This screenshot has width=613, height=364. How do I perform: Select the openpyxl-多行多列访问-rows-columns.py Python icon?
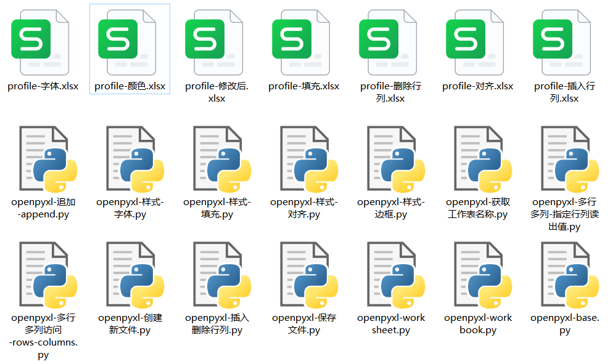(48, 275)
